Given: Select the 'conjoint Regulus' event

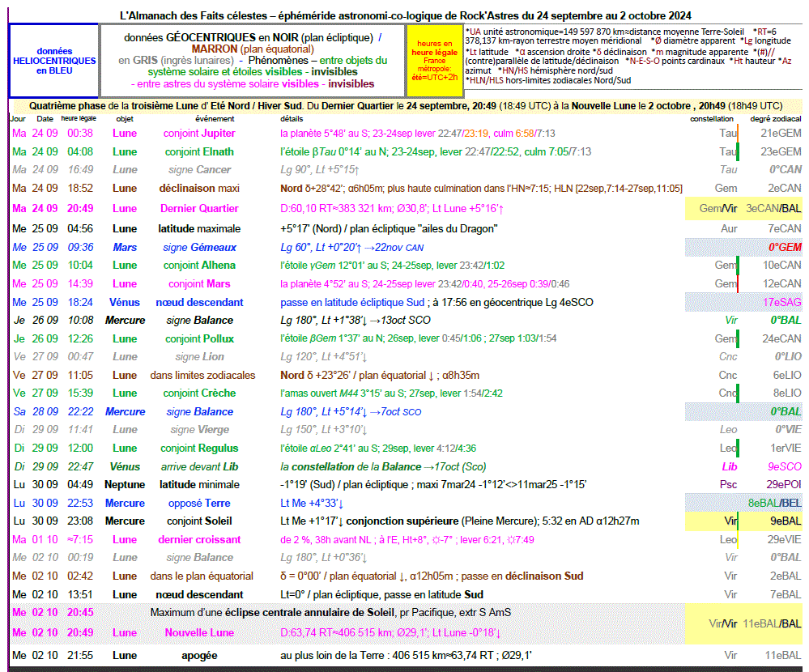Looking at the screenshot, I should tap(199, 449).
